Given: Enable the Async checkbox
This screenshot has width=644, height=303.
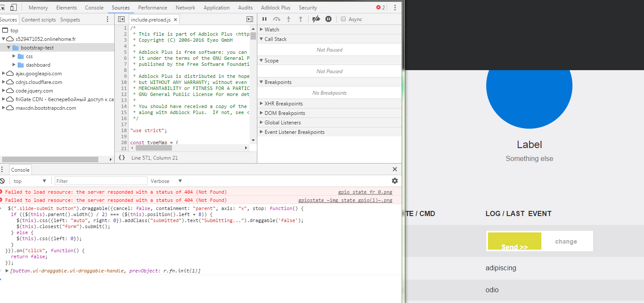Looking at the screenshot, I should [x=344, y=19].
